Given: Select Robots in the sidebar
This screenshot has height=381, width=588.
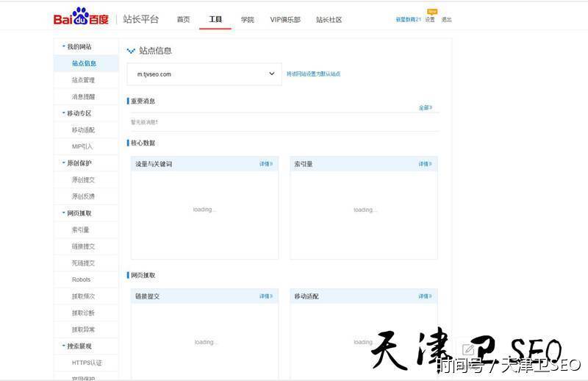Looking at the screenshot, I should (82, 279).
